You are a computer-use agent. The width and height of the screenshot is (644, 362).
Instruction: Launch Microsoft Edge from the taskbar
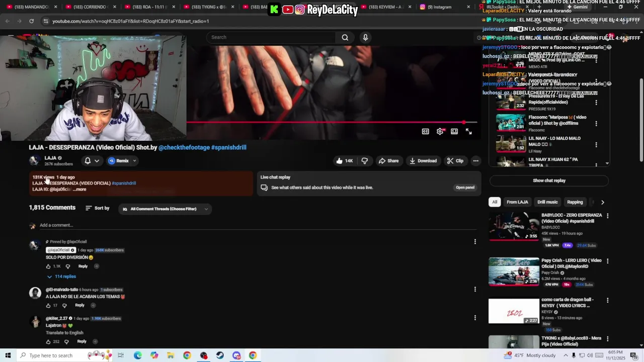(137, 355)
